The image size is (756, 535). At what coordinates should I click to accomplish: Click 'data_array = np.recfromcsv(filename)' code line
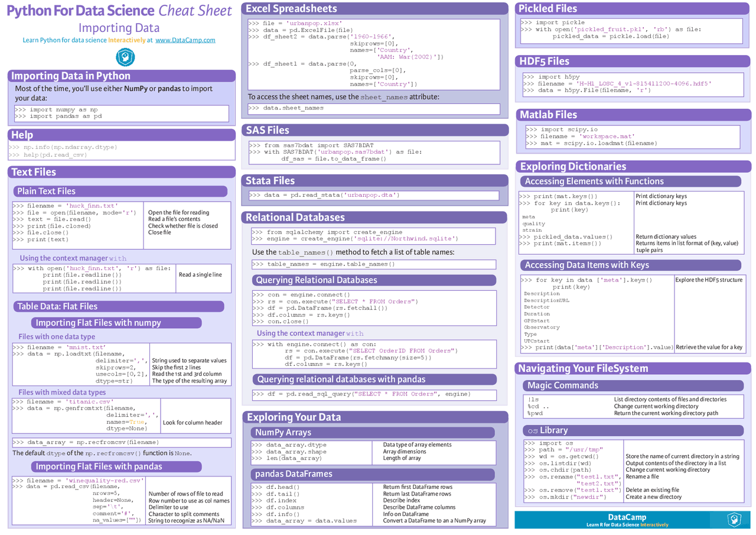86,442
